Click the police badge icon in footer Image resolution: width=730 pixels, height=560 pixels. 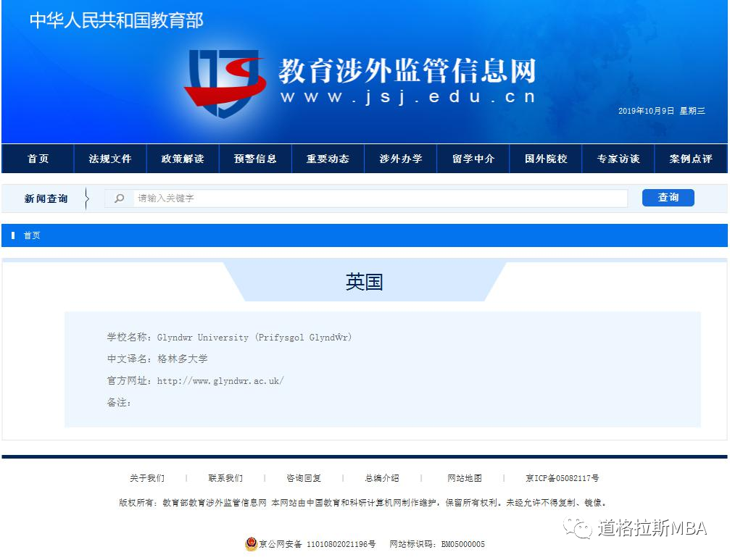point(252,544)
